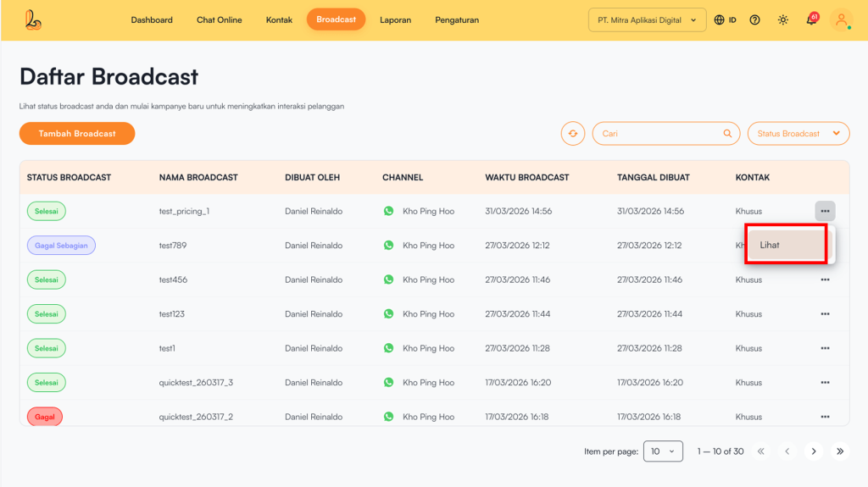The image size is (868, 487).
Task: Expand the Status Broadcast filter dropdown
Action: pyautogui.click(x=798, y=134)
